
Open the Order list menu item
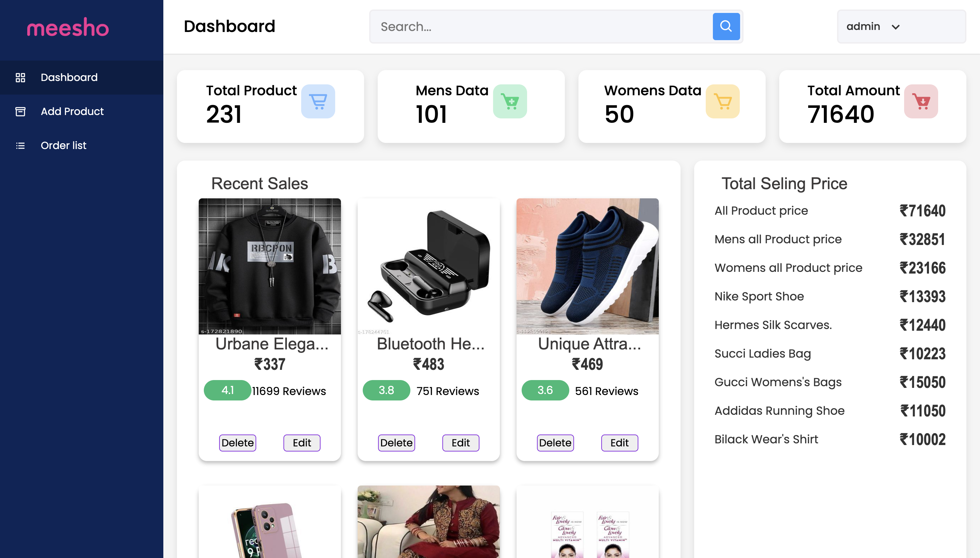click(82, 146)
